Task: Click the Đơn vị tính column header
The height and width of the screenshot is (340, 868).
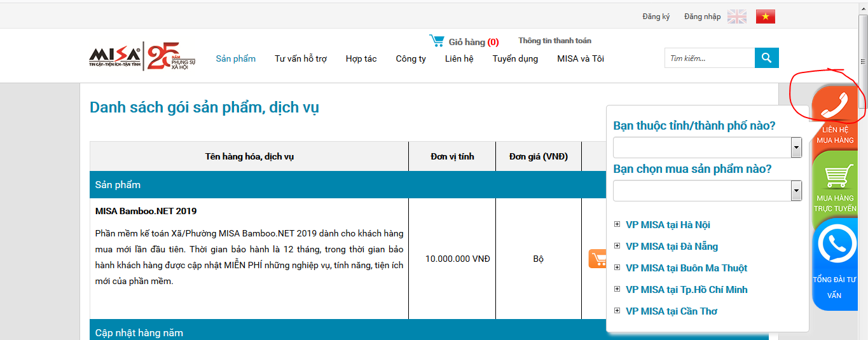Action: (x=452, y=156)
